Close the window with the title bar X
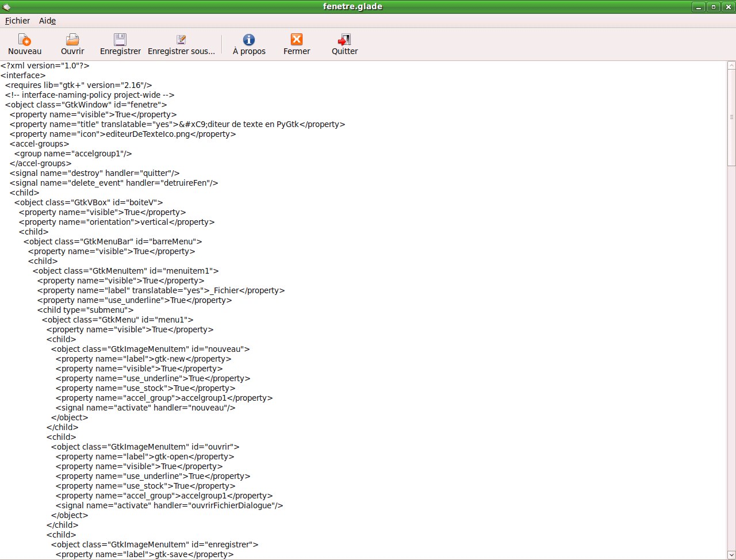Viewport: 736px width, 560px height. click(x=728, y=7)
